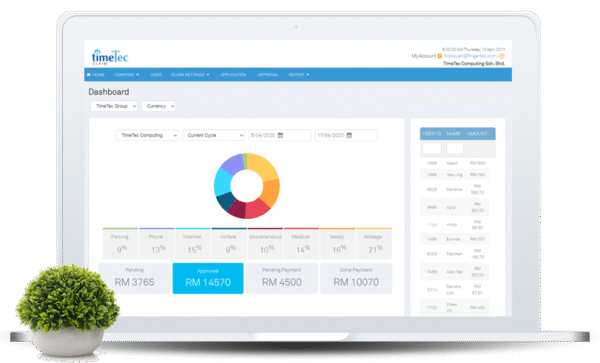Image resolution: width=600 pixels, height=363 pixels.
Task: Open the calendar icon for end date
Action: pyautogui.click(x=349, y=135)
